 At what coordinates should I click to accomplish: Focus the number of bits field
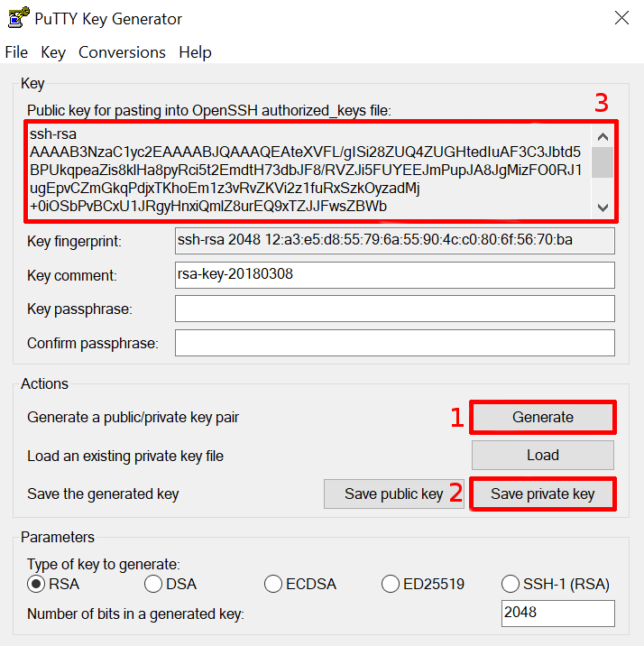click(558, 613)
